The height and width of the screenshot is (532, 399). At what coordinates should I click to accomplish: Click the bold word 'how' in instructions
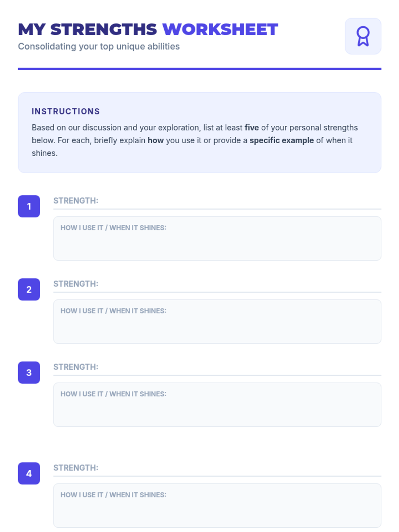pos(156,140)
